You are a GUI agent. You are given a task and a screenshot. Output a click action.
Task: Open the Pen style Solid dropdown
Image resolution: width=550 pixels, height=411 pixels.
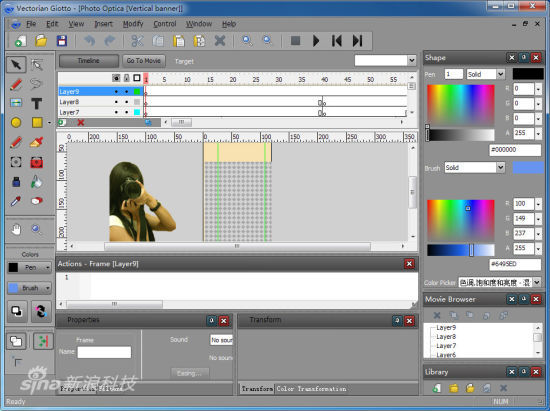(485, 74)
